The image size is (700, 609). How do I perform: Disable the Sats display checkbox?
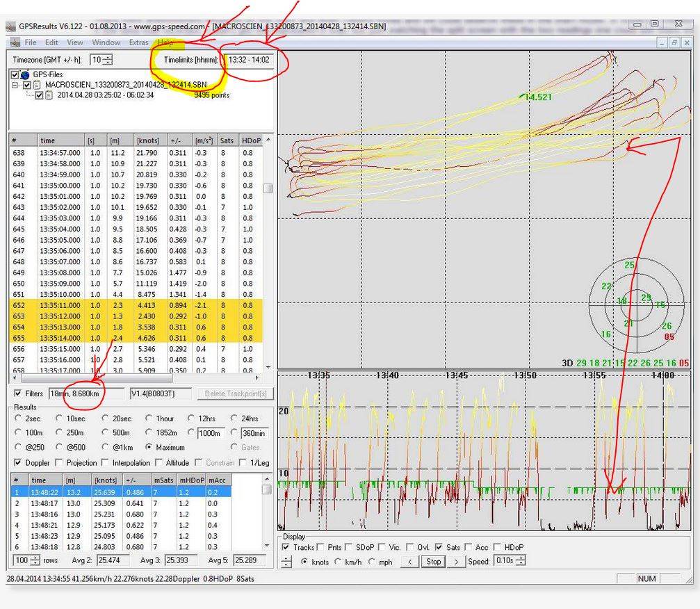439,547
